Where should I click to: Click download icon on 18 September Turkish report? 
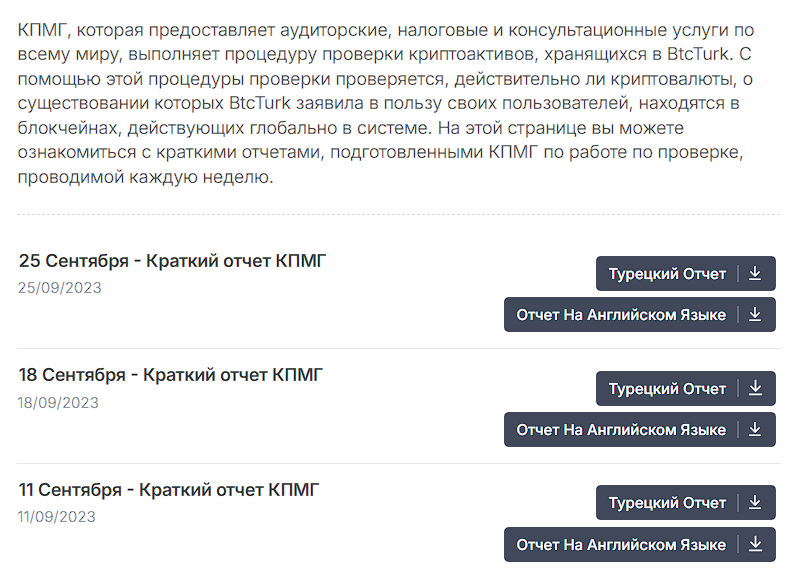(x=755, y=389)
